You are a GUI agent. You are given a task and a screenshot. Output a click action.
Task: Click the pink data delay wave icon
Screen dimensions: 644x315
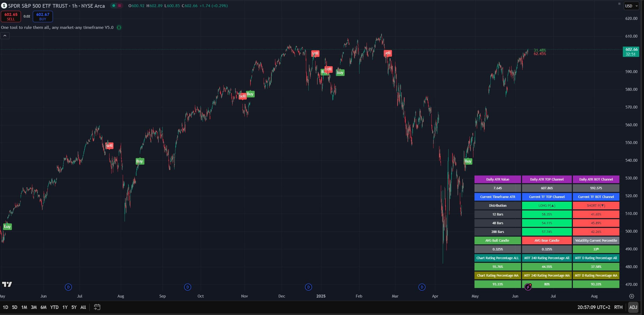tap(120, 6)
